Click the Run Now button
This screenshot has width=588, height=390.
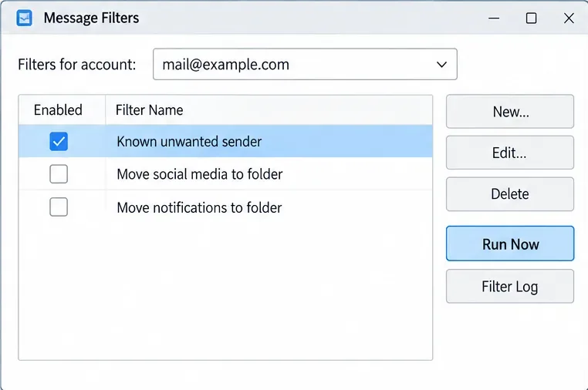coord(510,244)
